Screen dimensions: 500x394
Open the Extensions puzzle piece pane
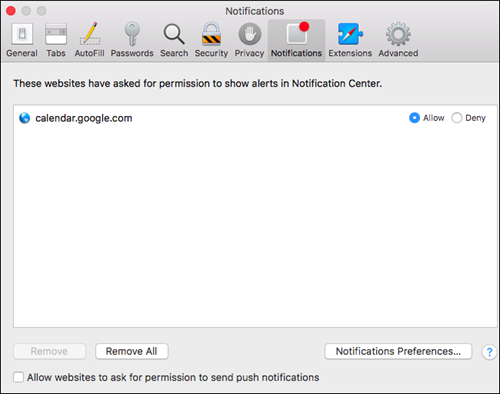[x=350, y=40]
